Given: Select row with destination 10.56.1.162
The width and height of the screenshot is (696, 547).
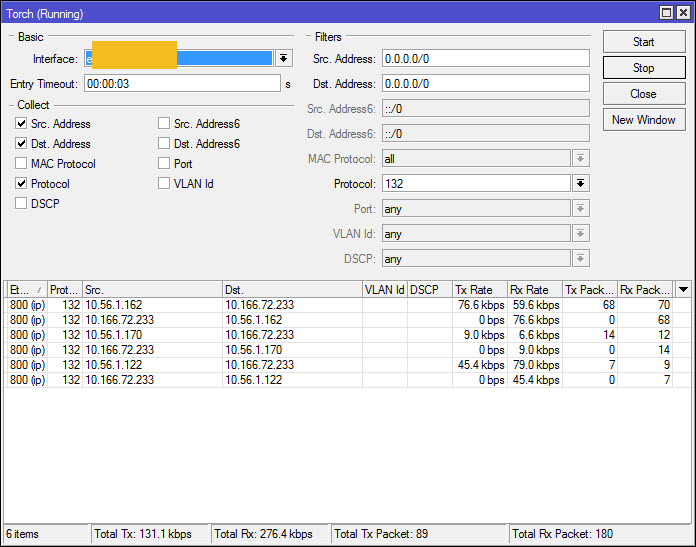Looking at the screenshot, I should [x=347, y=320].
